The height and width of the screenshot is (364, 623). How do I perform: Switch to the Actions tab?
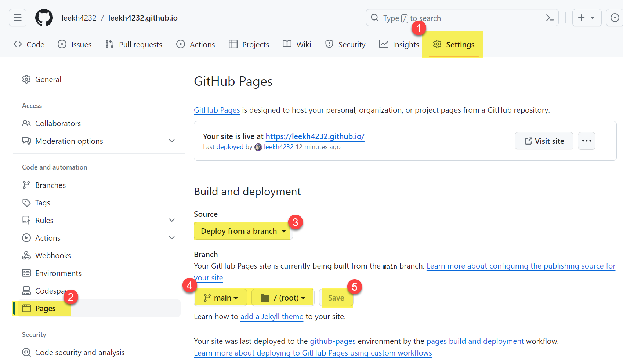[196, 44]
